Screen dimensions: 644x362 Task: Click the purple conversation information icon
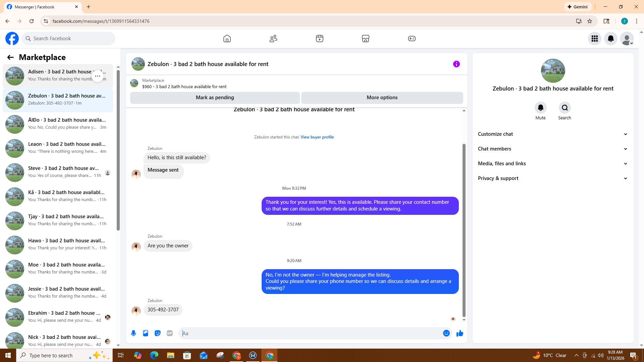tap(456, 64)
